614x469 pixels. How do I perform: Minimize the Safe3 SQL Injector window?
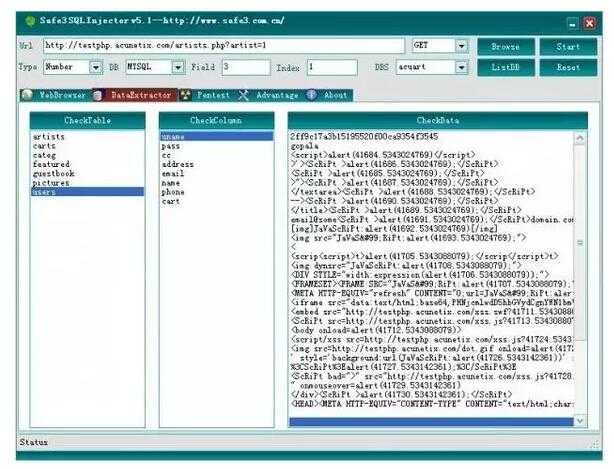pos(572,24)
